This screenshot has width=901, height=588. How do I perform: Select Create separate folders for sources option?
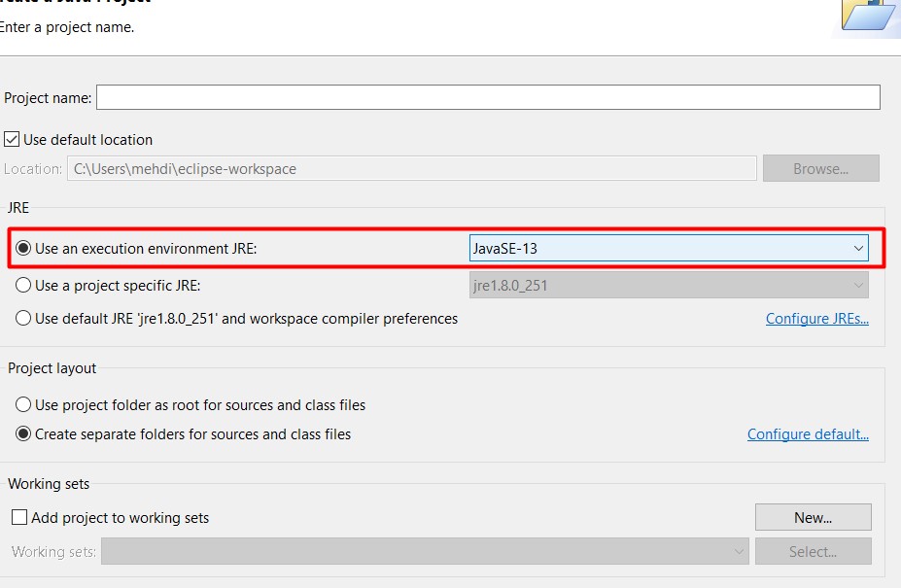[x=24, y=434]
